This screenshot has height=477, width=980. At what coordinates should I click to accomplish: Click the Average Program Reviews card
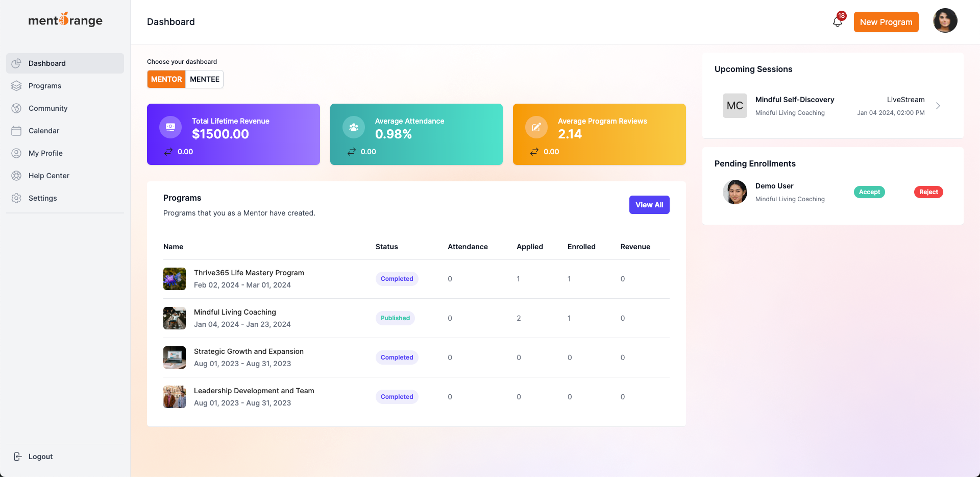pos(599,134)
